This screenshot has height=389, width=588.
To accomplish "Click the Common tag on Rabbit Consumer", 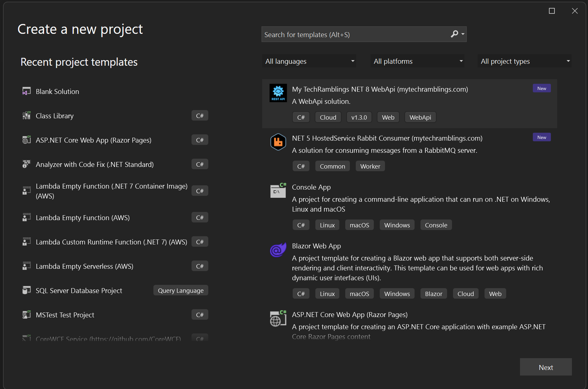I will [x=332, y=166].
